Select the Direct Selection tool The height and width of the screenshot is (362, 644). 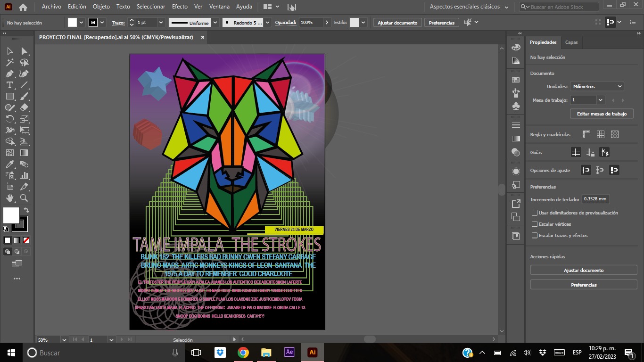click(x=24, y=51)
